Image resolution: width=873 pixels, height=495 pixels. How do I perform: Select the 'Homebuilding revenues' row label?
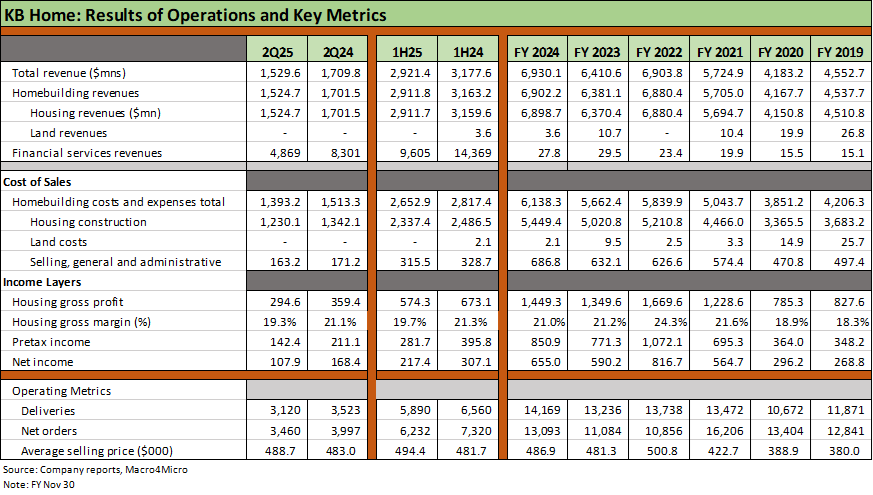tap(76, 93)
